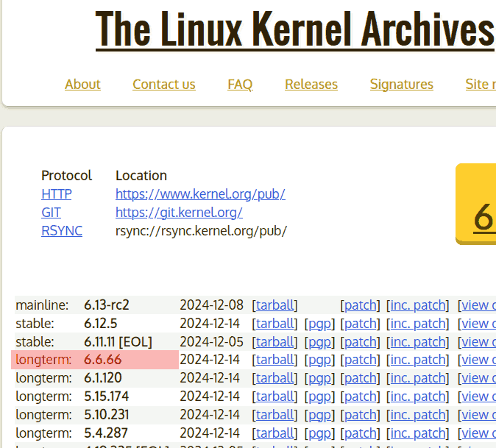Open pgp signature for 6.11.11 [EOL]
This screenshot has width=496, height=448.
(319, 342)
